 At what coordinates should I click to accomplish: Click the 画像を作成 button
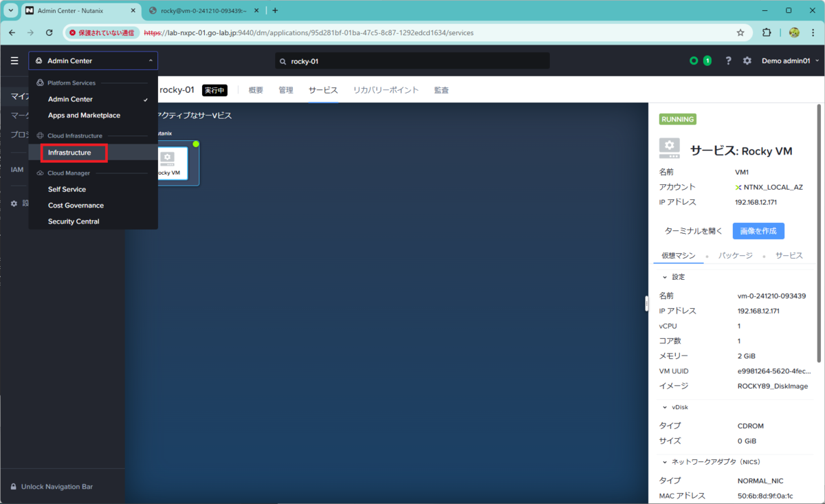758,231
